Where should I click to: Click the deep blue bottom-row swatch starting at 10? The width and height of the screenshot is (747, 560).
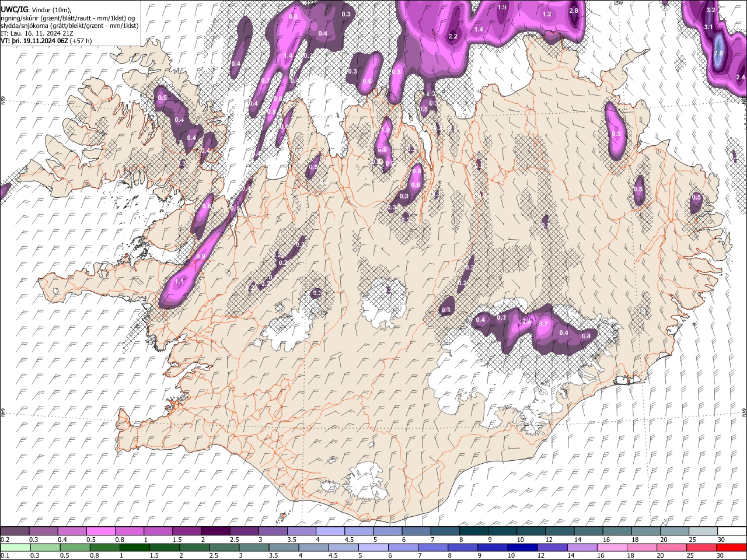point(521,547)
